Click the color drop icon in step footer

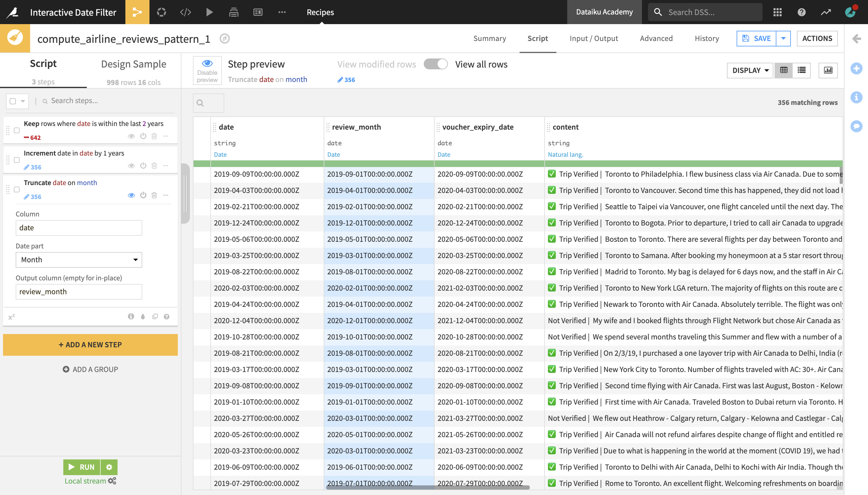coord(143,317)
